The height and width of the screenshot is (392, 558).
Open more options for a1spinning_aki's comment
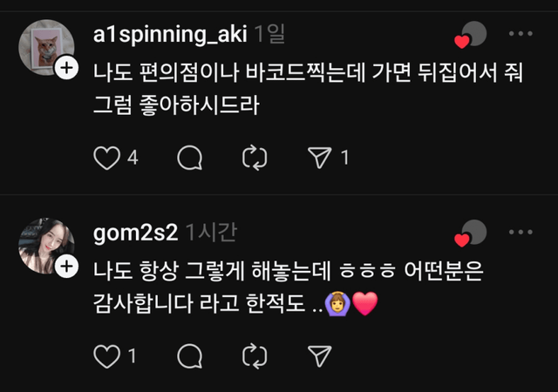pyautogui.click(x=520, y=34)
